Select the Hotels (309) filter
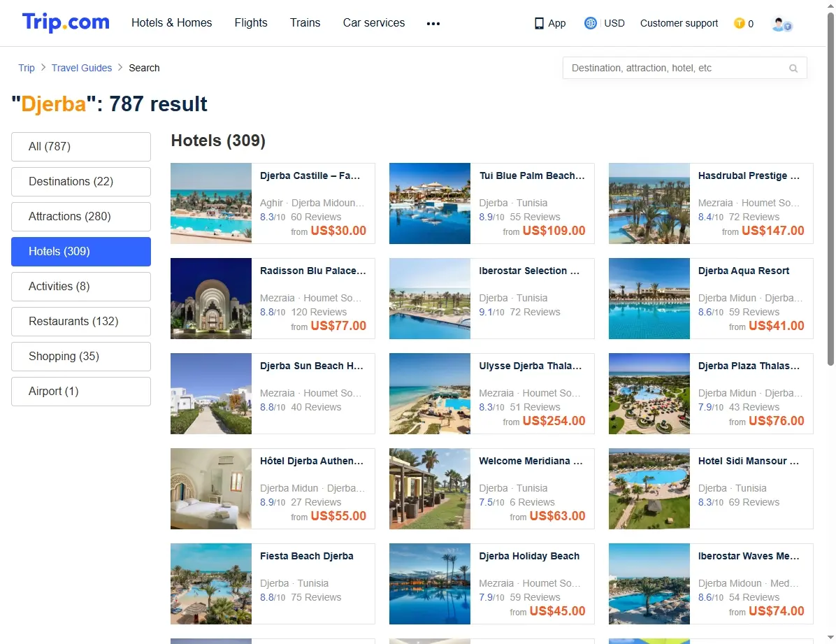 pos(81,252)
